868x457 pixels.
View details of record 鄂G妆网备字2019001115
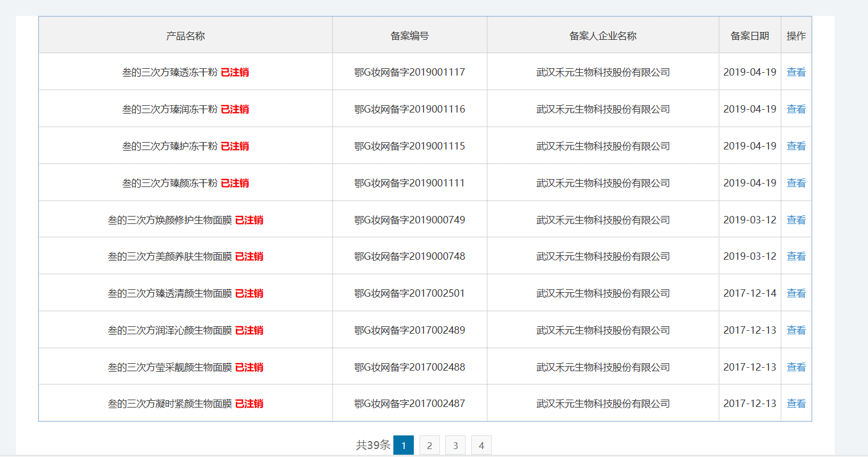click(796, 146)
